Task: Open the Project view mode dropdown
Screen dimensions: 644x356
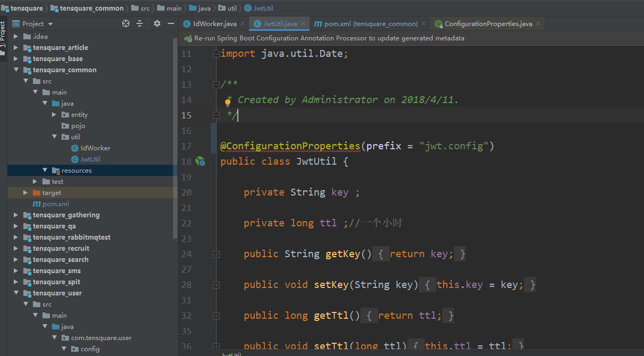Action: pyautogui.click(x=50, y=23)
